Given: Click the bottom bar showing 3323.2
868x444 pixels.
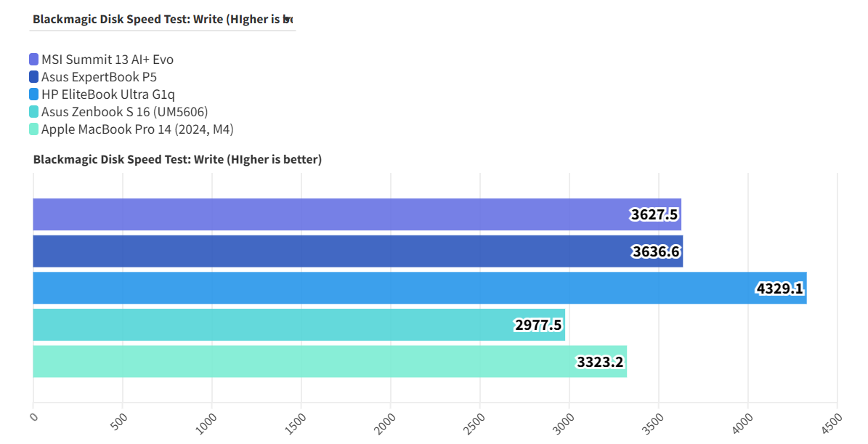Looking at the screenshot, I should pyautogui.click(x=330, y=362).
